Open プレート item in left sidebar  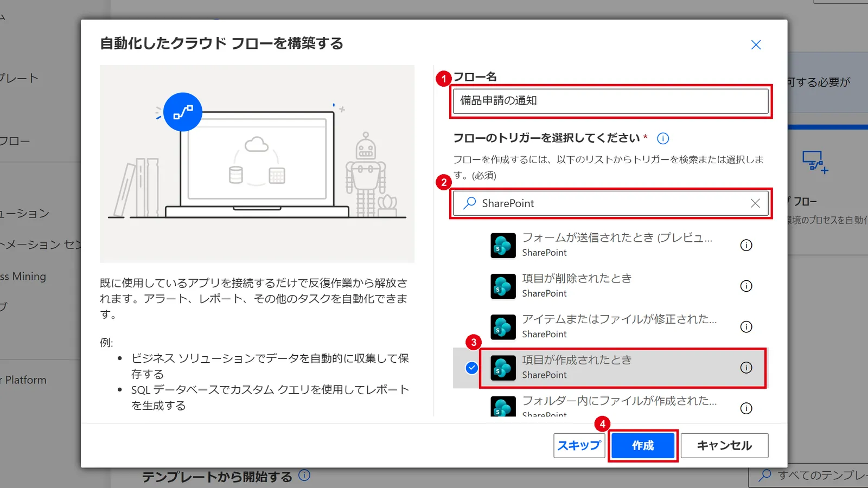(x=20, y=78)
